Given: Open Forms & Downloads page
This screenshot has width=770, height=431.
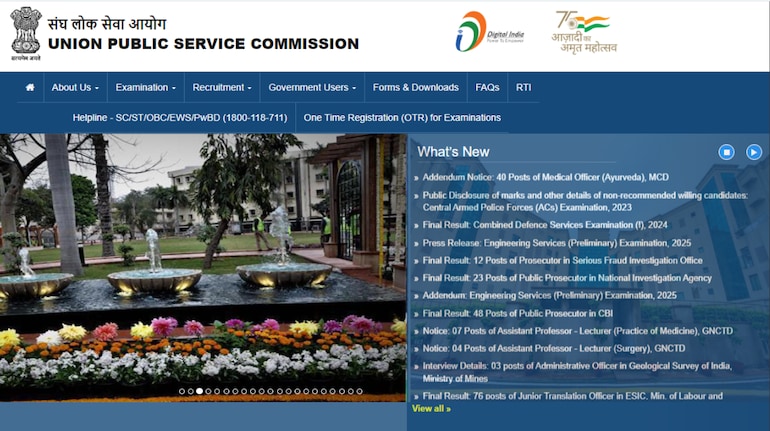Looking at the screenshot, I should (x=415, y=87).
